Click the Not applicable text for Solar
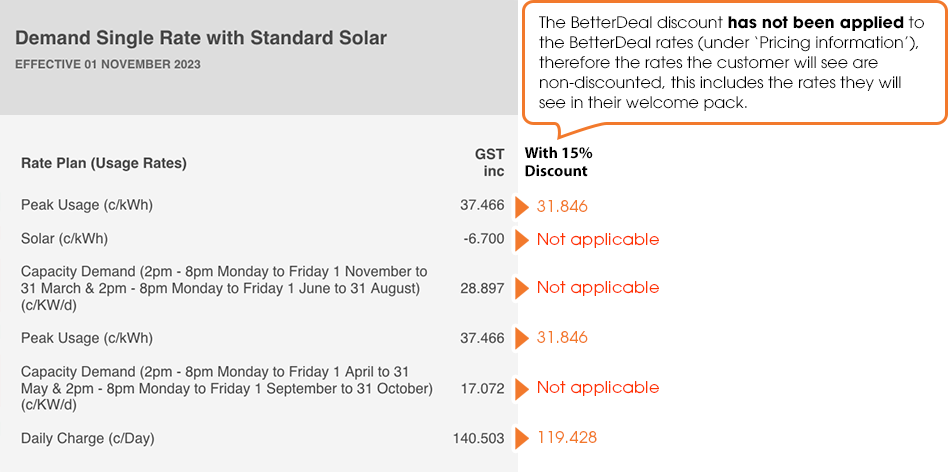This screenshot has height=472, width=948. pos(598,240)
